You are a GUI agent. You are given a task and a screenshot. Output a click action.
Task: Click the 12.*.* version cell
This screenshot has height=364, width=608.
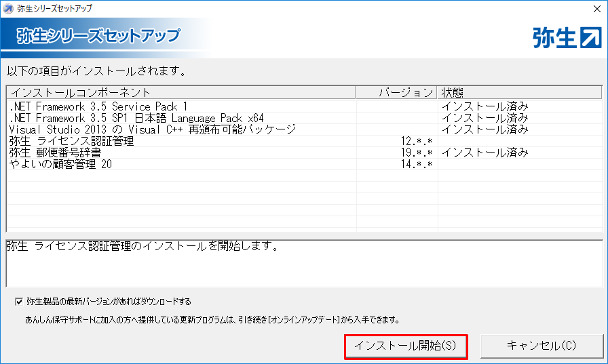[x=416, y=141]
